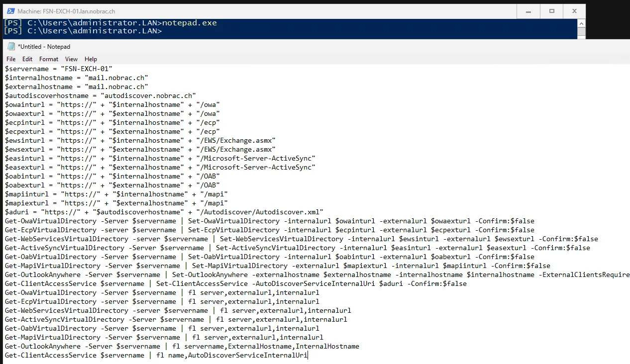
Task: Place cursor after AutoDiscoverServiceInternalUri at end
Action: (x=308, y=355)
